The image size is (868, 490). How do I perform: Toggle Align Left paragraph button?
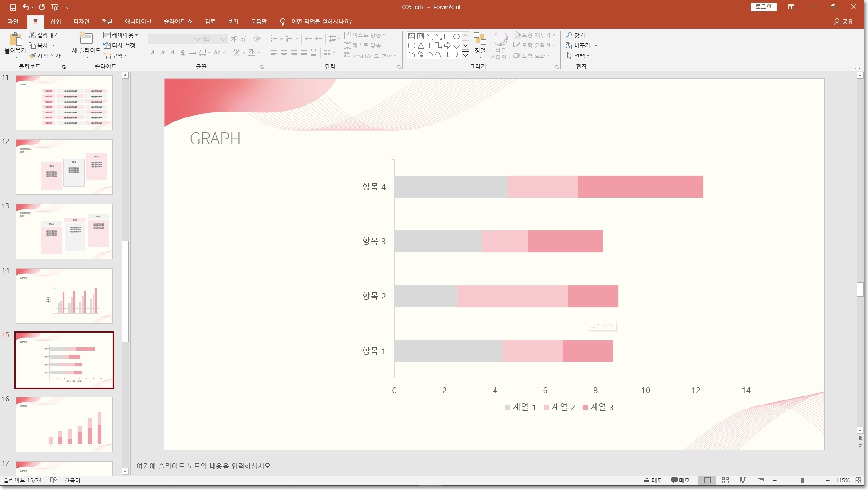click(x=274, y=53)
